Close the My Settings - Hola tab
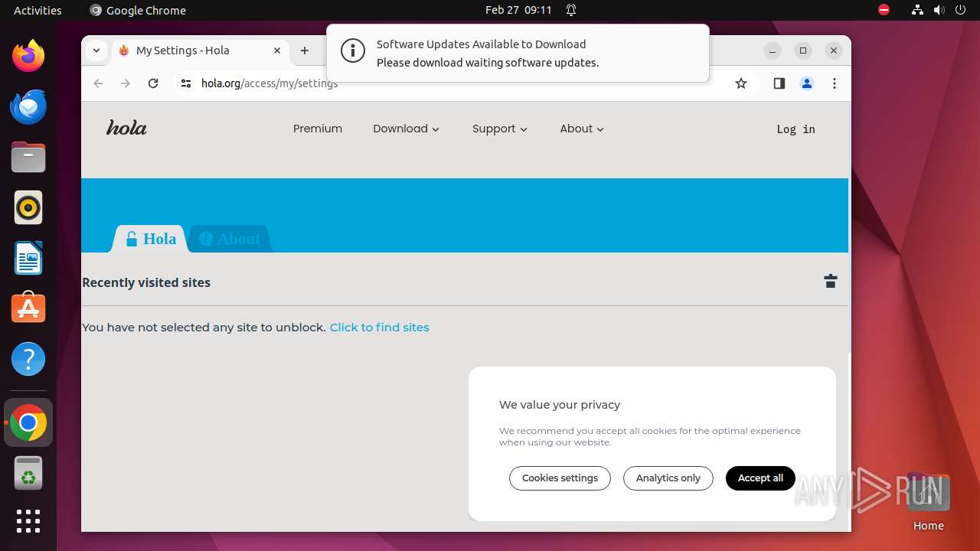The image size is (980, 551). point(277,51)
